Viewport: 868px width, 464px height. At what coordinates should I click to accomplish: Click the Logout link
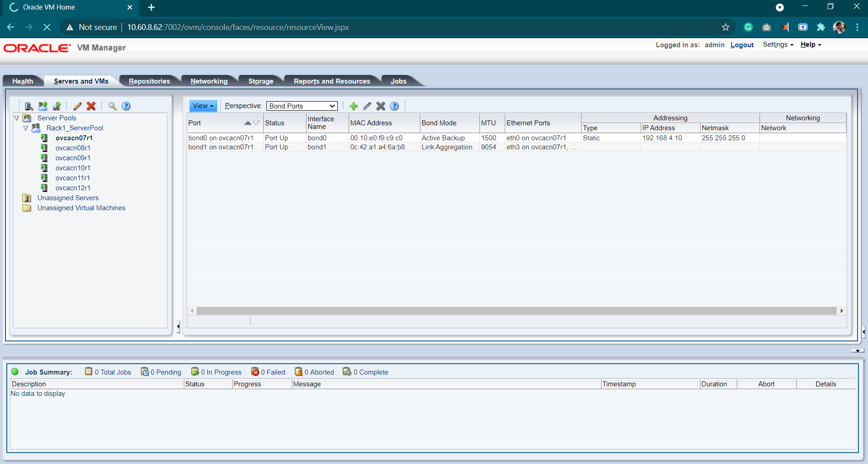point(742,45)
